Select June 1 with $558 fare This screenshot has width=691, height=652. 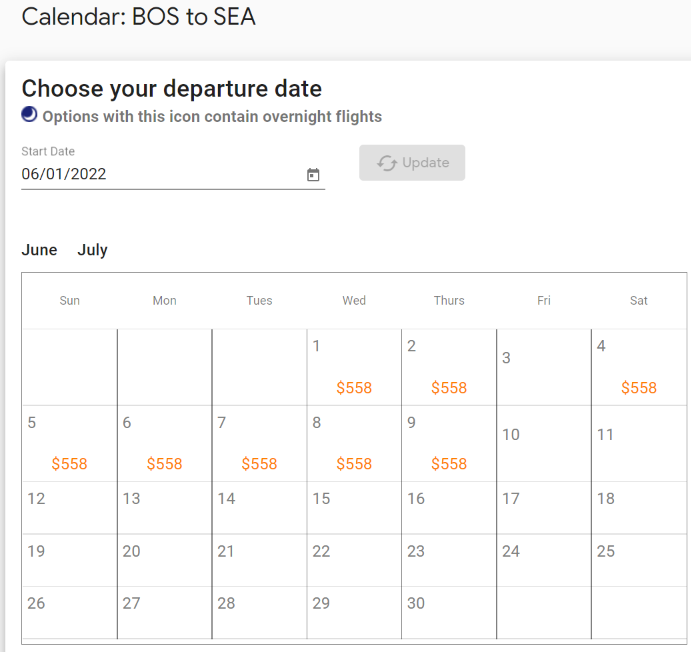(354, 367)
